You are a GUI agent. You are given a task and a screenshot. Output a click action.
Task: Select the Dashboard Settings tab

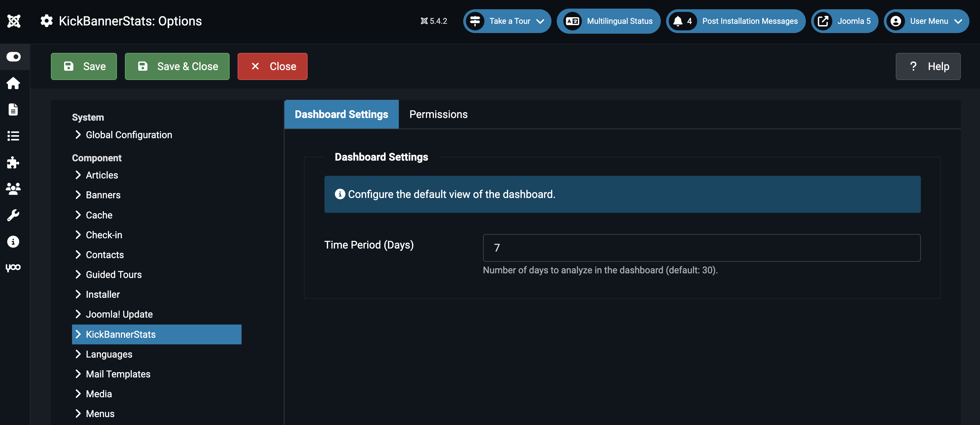[x=341, y=114]
